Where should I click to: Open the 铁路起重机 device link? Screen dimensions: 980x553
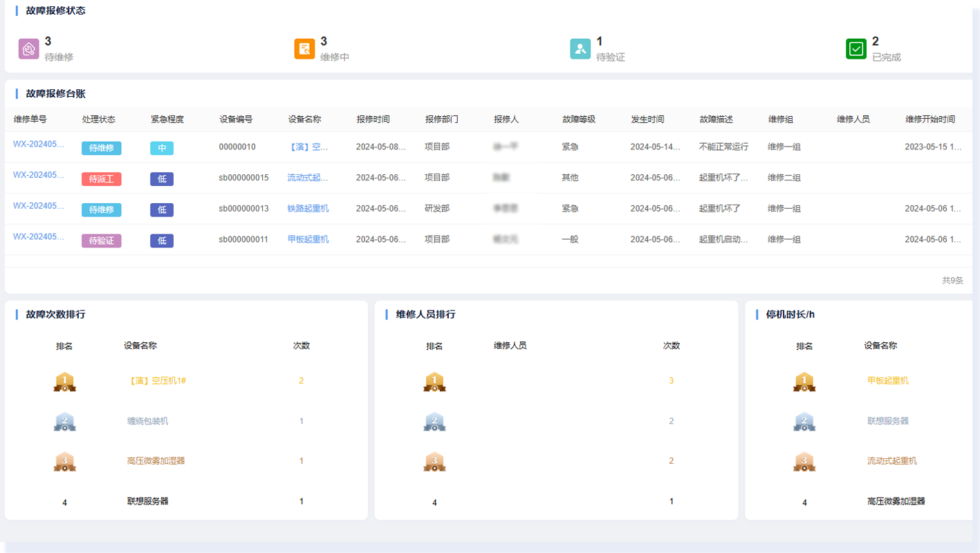tap(308, 208)
